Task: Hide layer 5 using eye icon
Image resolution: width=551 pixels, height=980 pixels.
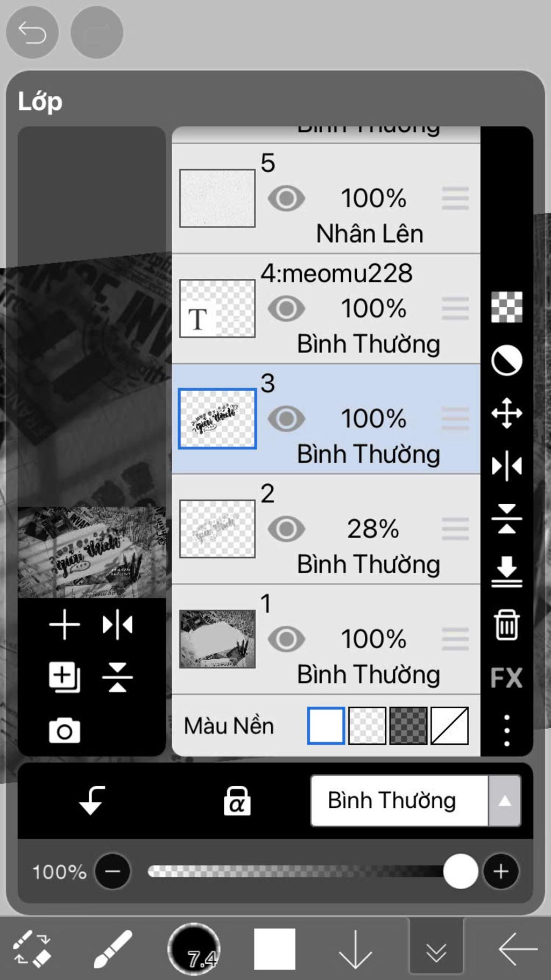Action: click(286, 199)
